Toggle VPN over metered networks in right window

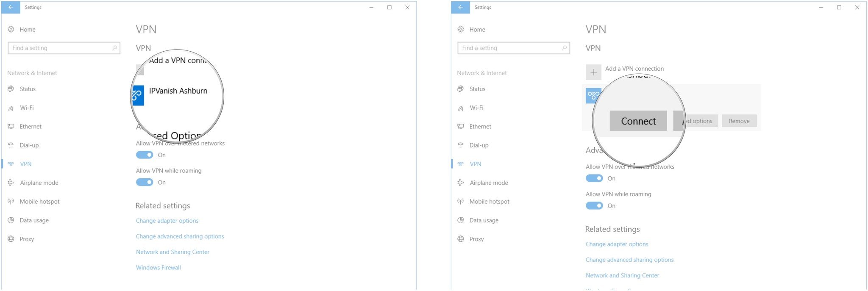[594, 178]
